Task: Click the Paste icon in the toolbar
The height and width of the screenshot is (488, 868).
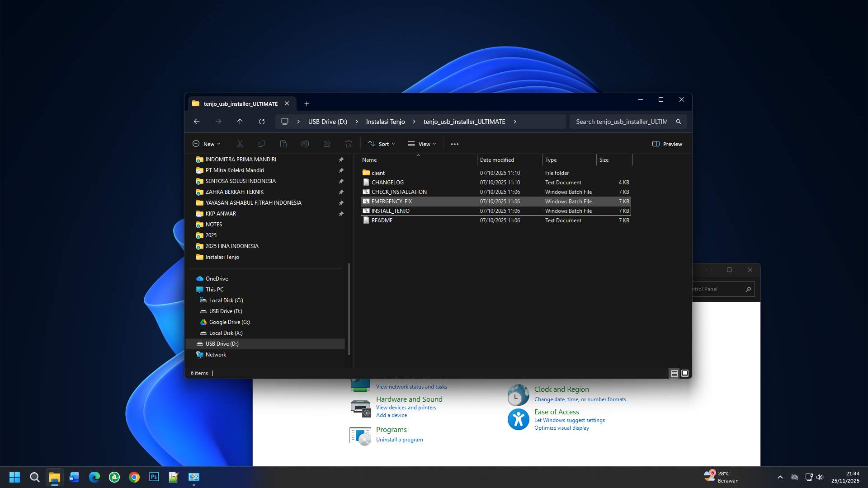Action: coord(283,144)
